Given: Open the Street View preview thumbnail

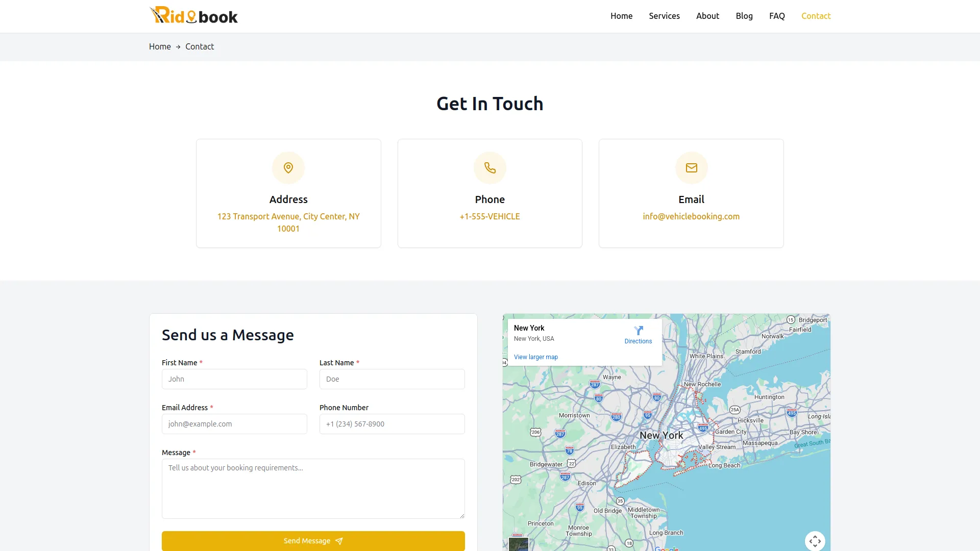Looking at the screenshot, I should coord(518,544).
